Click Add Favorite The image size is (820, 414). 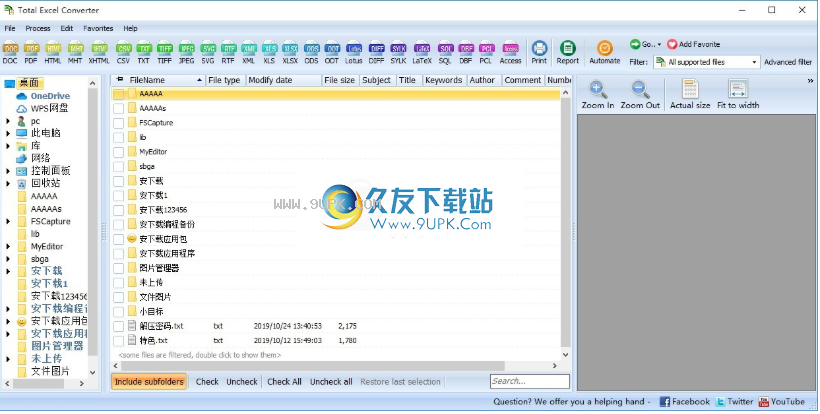(x=694, y=44)
